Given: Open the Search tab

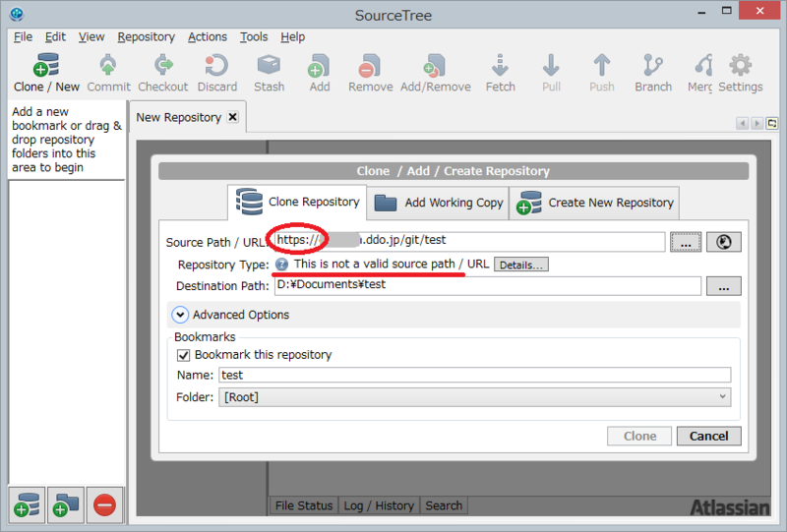Looking at the screenshot, I should (444, 505).
